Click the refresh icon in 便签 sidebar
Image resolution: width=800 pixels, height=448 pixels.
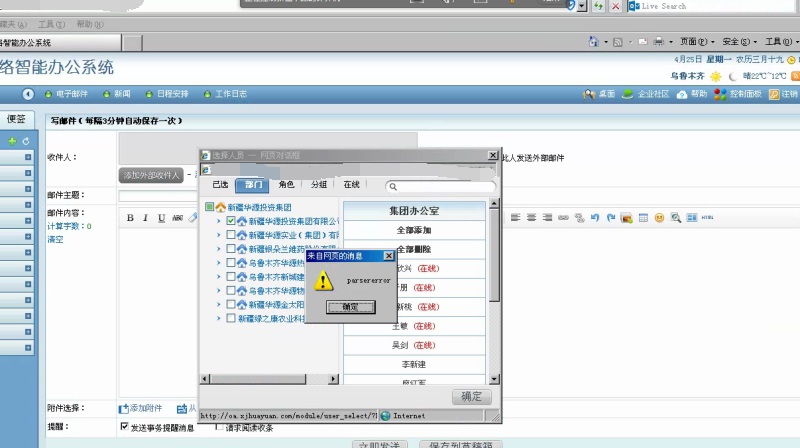pos(26,141)
